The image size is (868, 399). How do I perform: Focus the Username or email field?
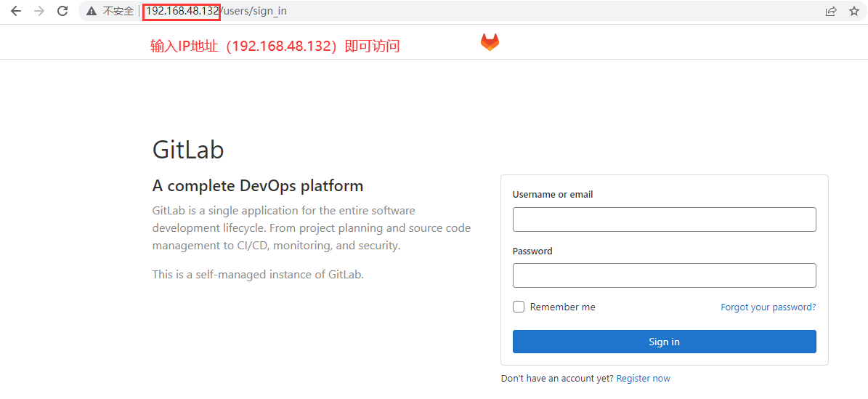(665, 219)
